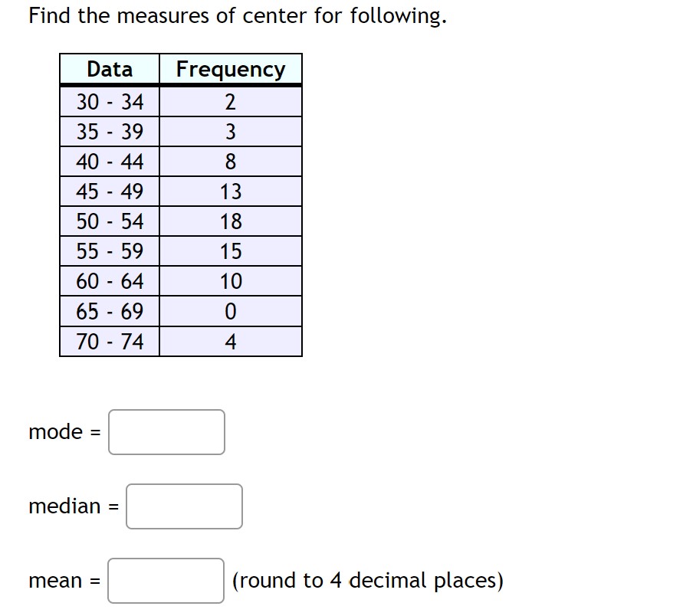Click the frequency value 13
The image size is (696, 616).
[x=230, y=191]
